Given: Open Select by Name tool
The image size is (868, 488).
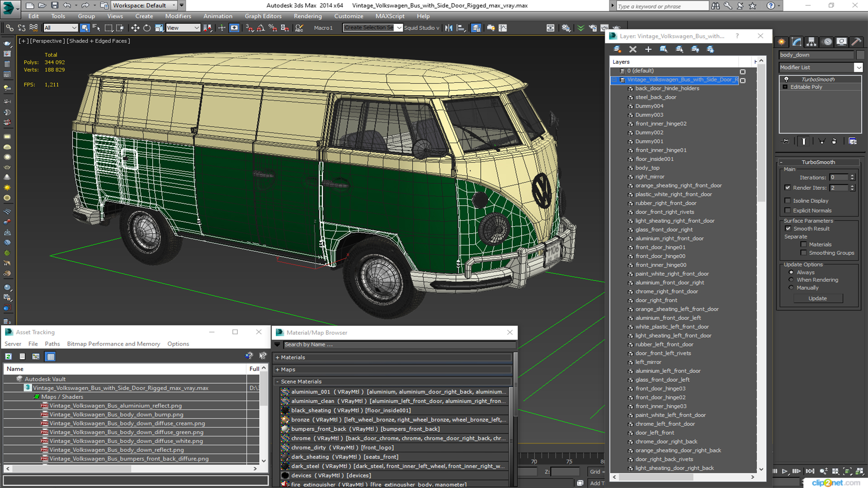Looking at the screenshot, I should (96, 28).
